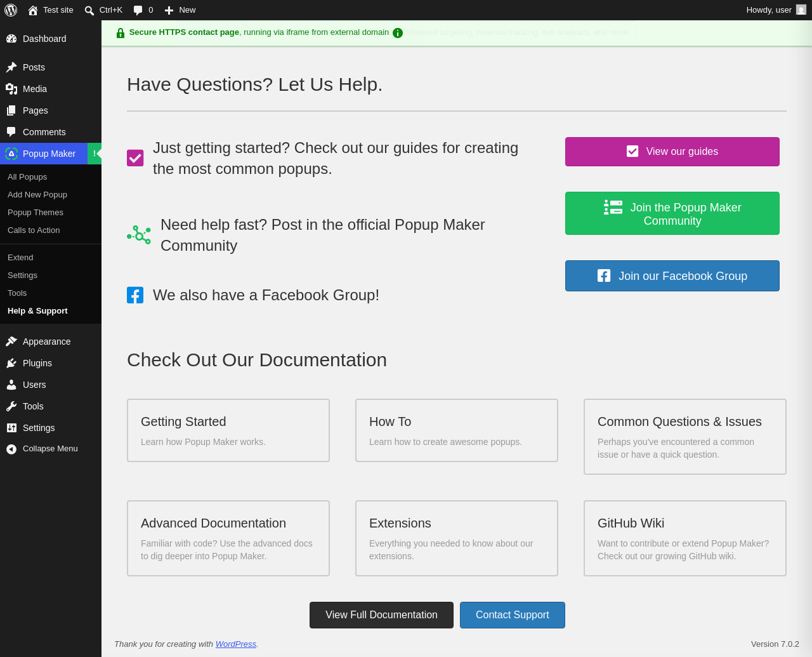Open the Appearance menu
Viewport: 812px width, 657px height.
point(51,342)
